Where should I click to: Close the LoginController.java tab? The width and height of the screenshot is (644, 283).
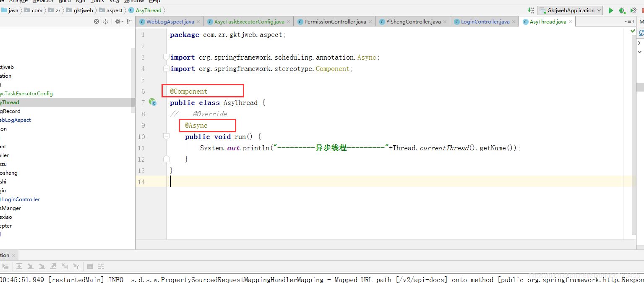pyautogui.click(x=514, y=22)
